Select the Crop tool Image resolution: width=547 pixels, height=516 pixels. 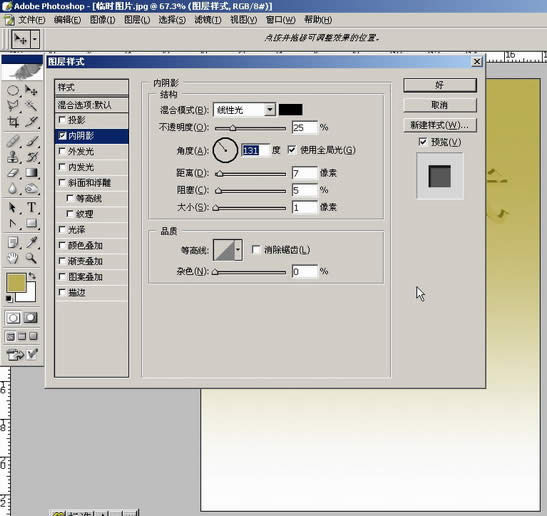13,122
